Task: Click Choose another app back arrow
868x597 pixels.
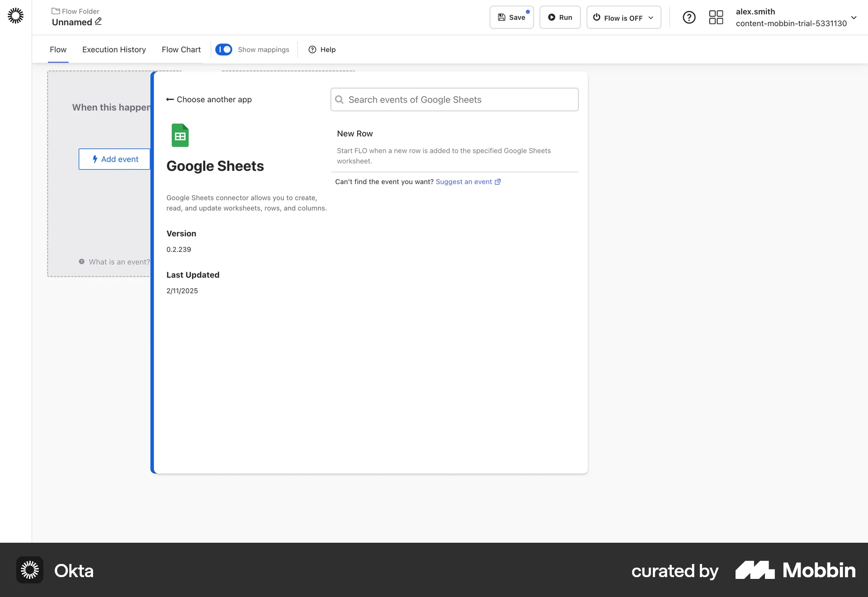Action: pos(209,99)
